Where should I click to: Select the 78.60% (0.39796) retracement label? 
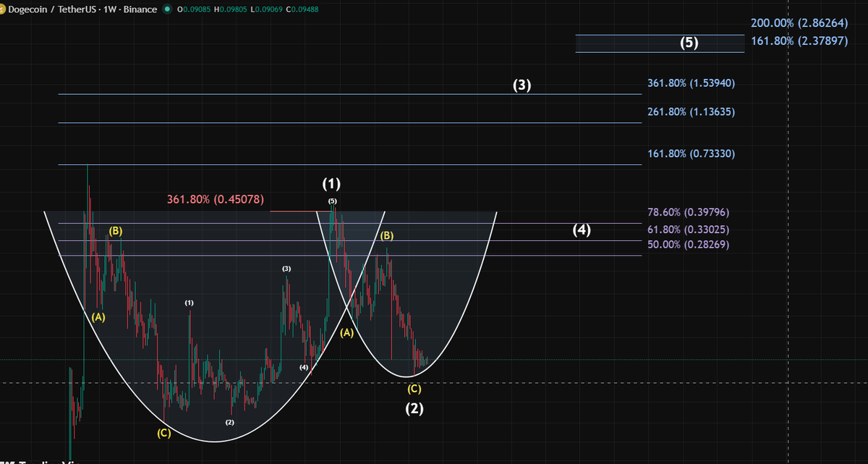(687, 213)
